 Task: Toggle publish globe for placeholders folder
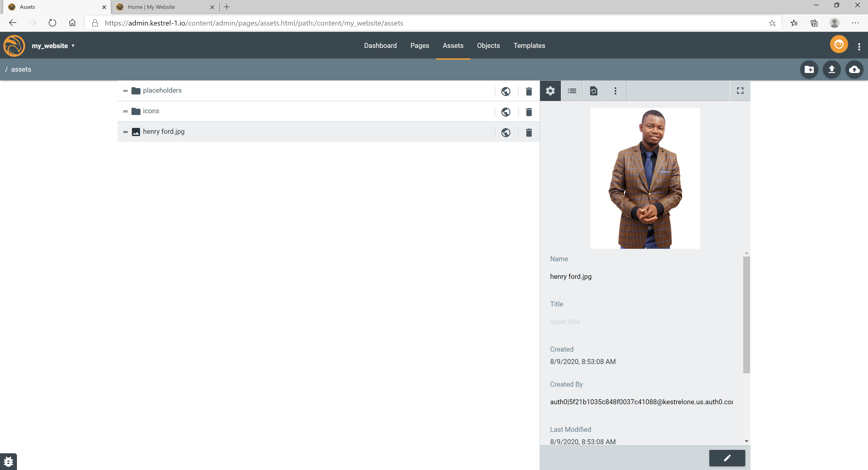(505, 91)
